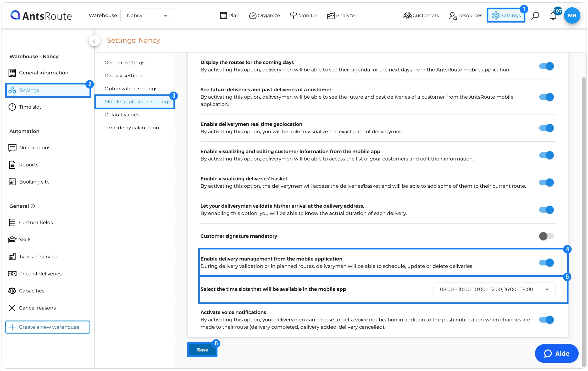Open the Warehouse Nancy dropdown
The width and height of the screenshot is (588, 371).
coord(147,15)
